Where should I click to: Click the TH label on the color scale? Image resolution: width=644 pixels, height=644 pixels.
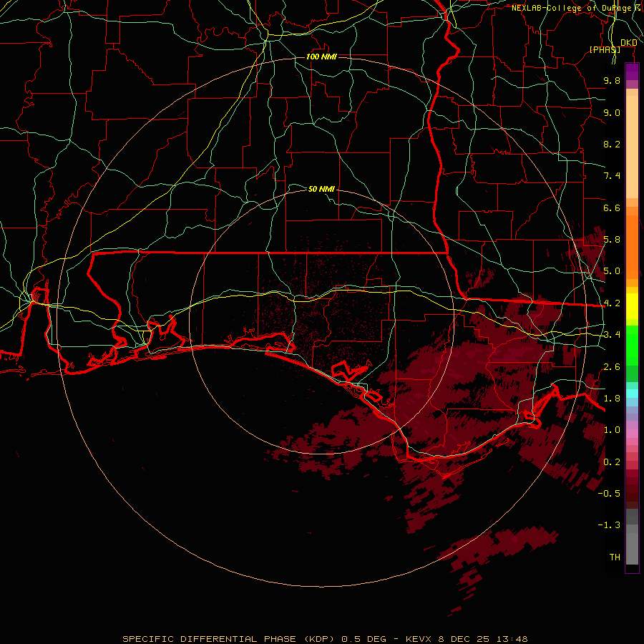pos(615,557)
